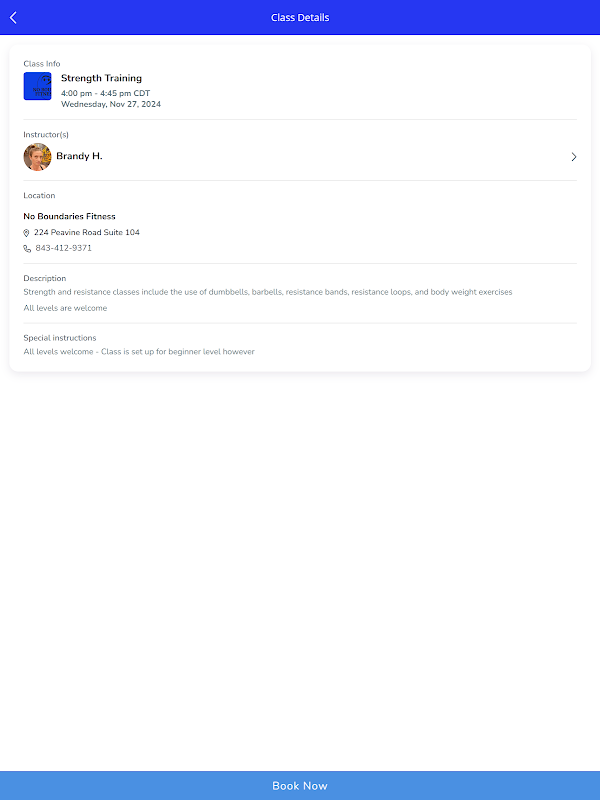Viewport: 600px width, 800px height.
Task: Select the instructor name Brandy H.
Action: tap(79, 156)
